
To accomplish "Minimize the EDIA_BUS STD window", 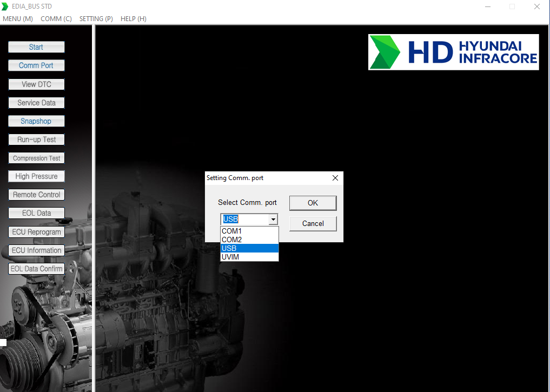I will coord(488,6).
